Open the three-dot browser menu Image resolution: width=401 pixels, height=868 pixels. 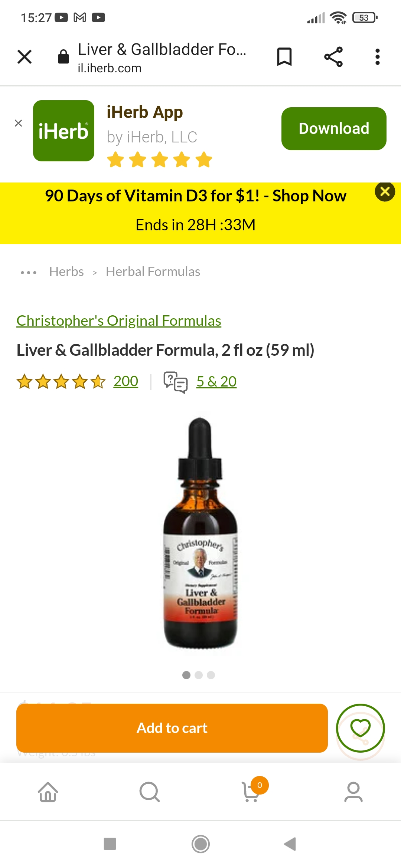(x=378, y=57)
